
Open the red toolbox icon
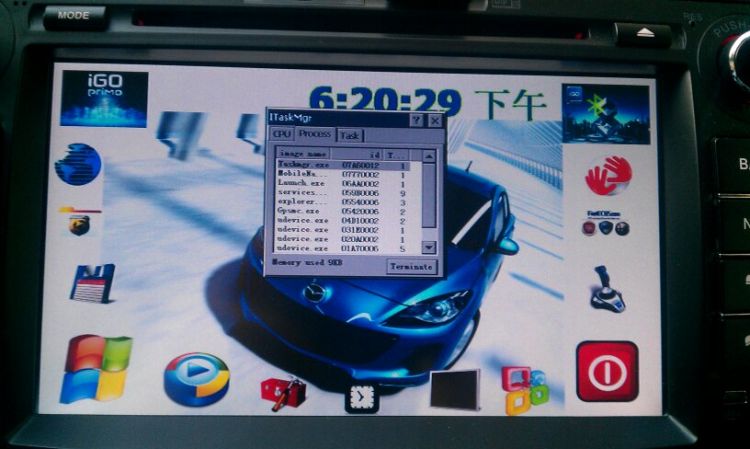(283, 393)
